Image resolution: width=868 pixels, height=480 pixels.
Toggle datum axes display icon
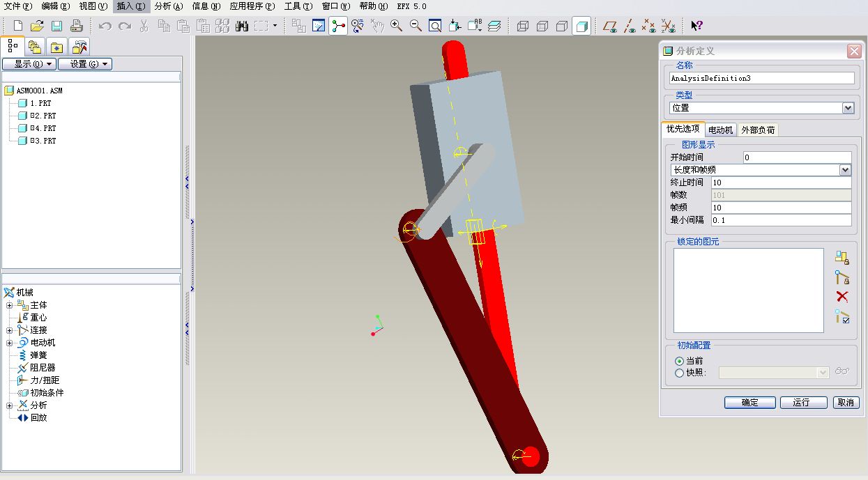[630, 26]
